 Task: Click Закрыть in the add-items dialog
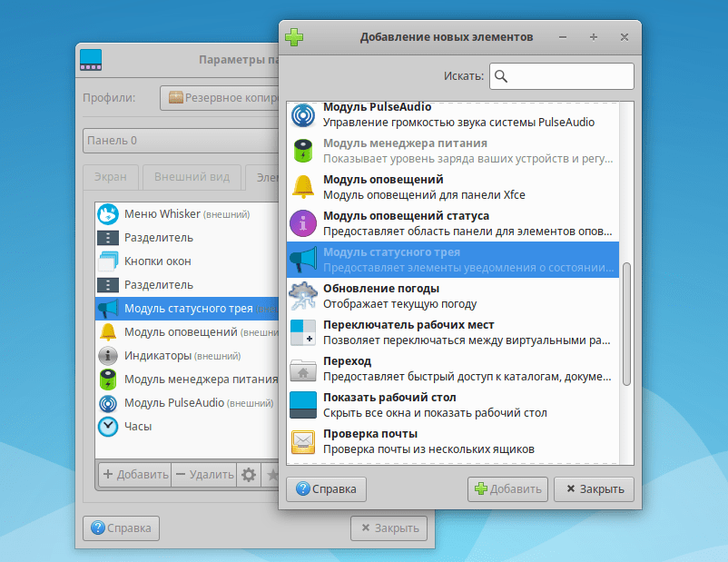(x=594, y=489)
